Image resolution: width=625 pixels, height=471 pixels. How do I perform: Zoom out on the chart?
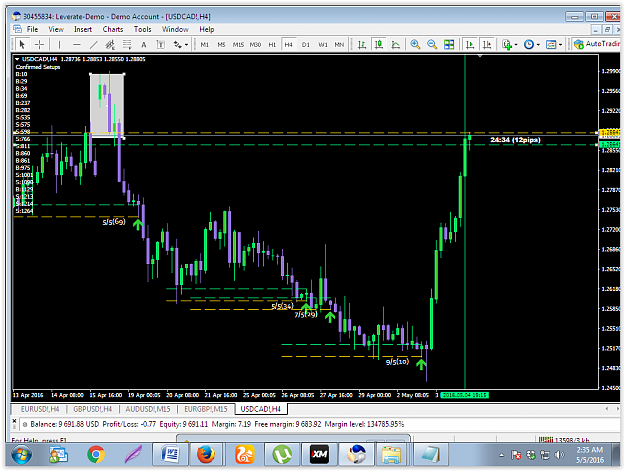(432, 44)
